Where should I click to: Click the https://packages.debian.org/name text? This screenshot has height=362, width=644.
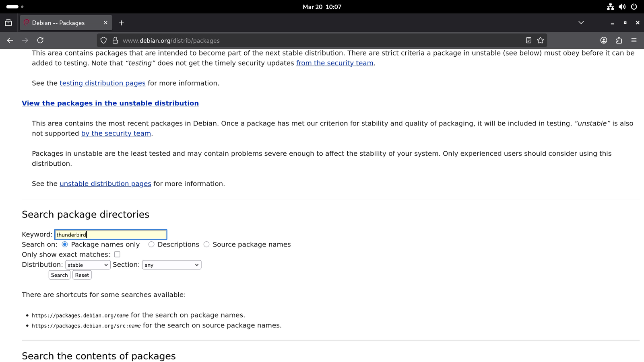click(80, 316)
